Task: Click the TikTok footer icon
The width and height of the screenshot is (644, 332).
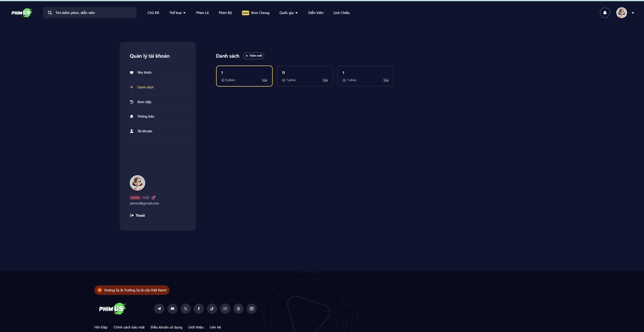Action: (212, 309)
